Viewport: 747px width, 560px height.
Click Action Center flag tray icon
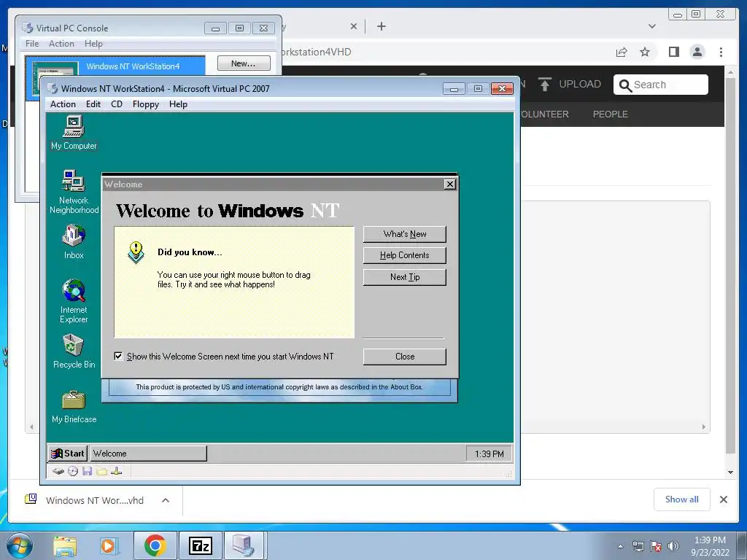(656, 546)
